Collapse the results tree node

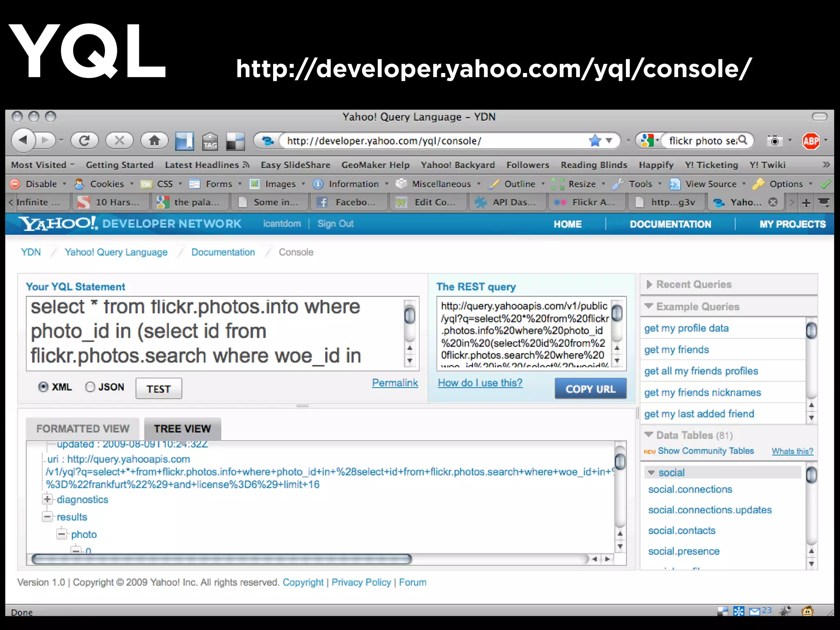click(x=48, y=517)
